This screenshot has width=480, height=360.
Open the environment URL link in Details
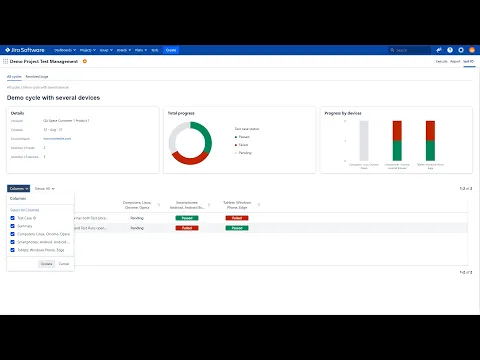pos(57,139)
